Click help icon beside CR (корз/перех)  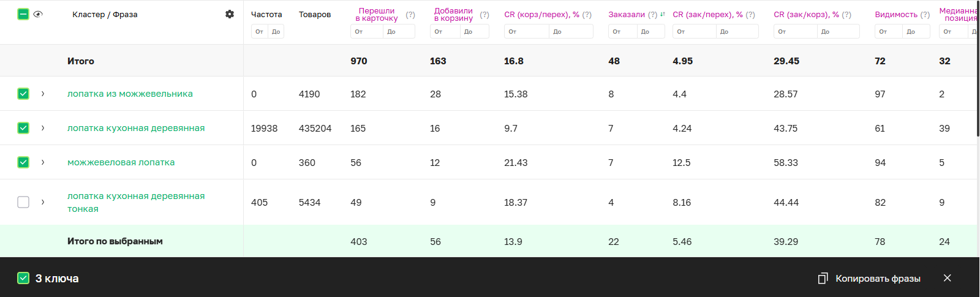(587, 15)
